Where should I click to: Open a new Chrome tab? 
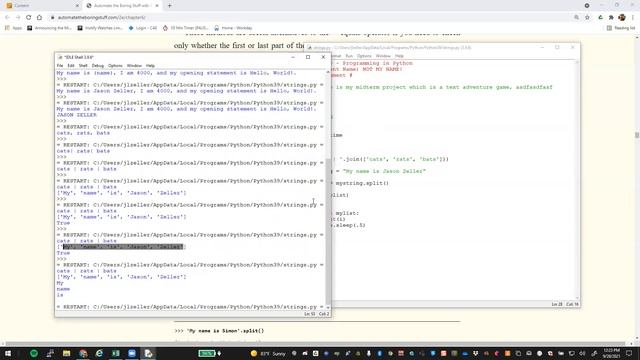point(169,6)
